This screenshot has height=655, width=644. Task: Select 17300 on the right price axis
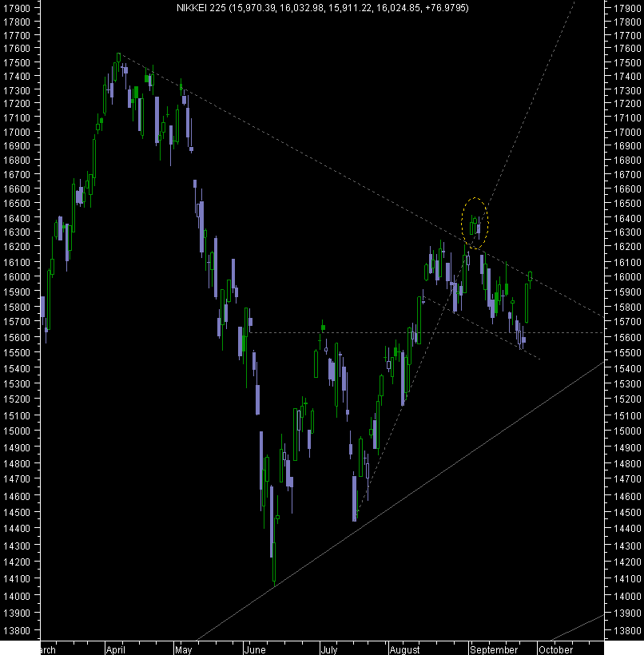pyautogui.click(x=627, y=90)
